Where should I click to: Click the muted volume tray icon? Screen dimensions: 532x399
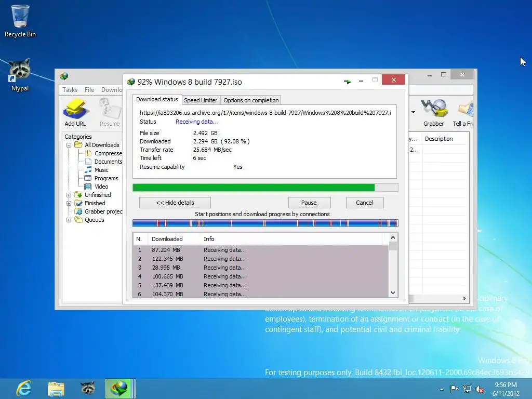[480, 389]
